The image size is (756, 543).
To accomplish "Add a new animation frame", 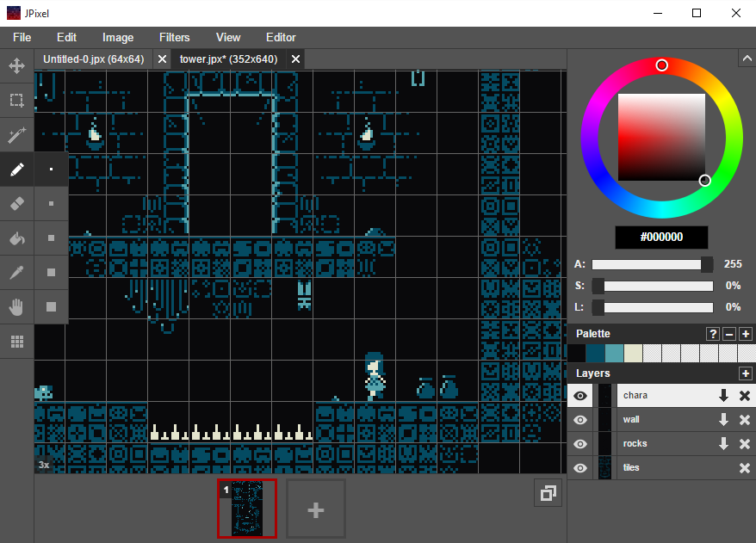I will click(315, 509).
